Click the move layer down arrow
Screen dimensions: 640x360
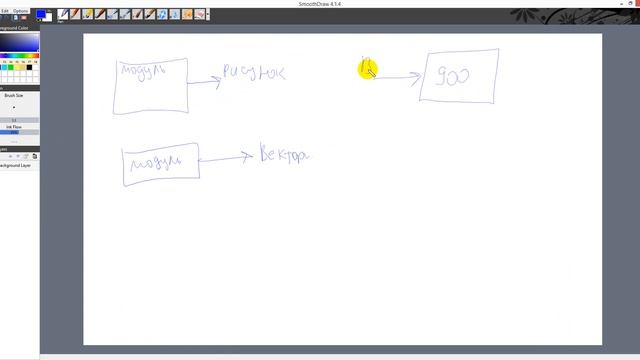click(18, 156)
